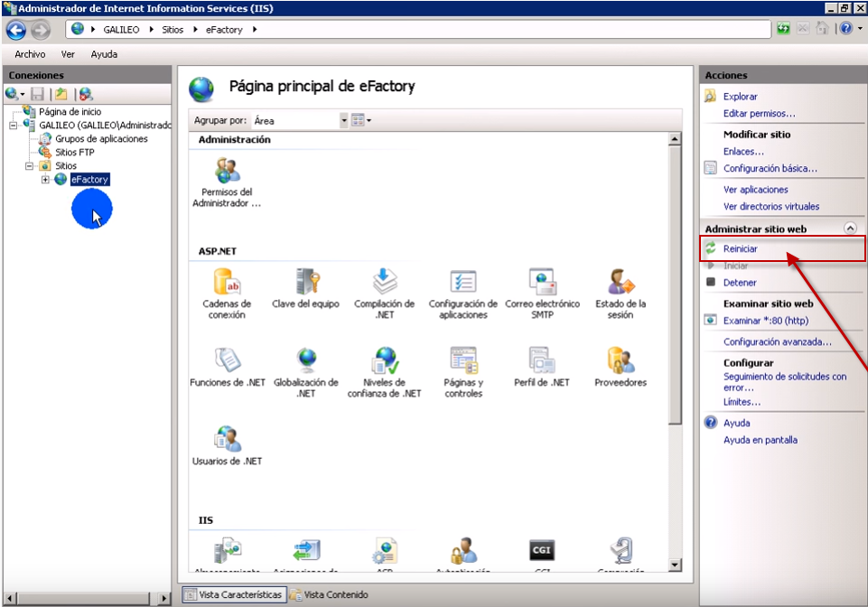Open Enlaces link under Modificar sitio
Viewport: 868px width, 607px height.
[x=743, y=151]
